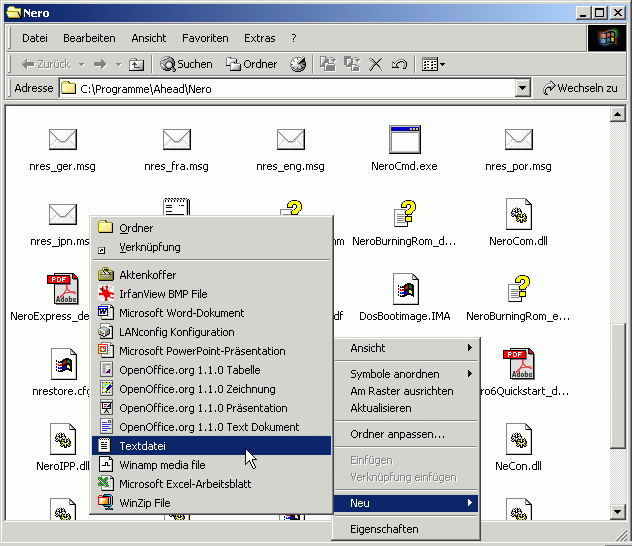The height and width of the screenshot is (546, 632).
Task: Click Am Raster ausrichten
Action: click(407, 391)
